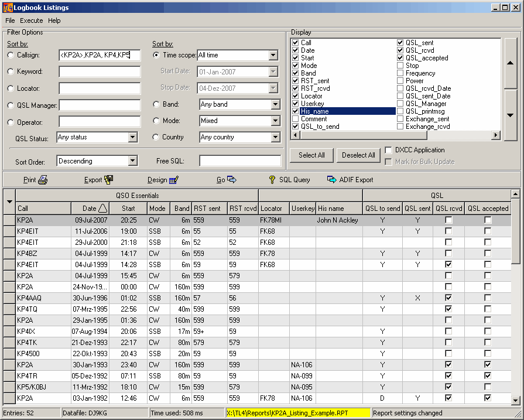Open the QSL Status dropdown
Image resolution: width=524 pixels, height=420 pixels.
coord(133,137)
